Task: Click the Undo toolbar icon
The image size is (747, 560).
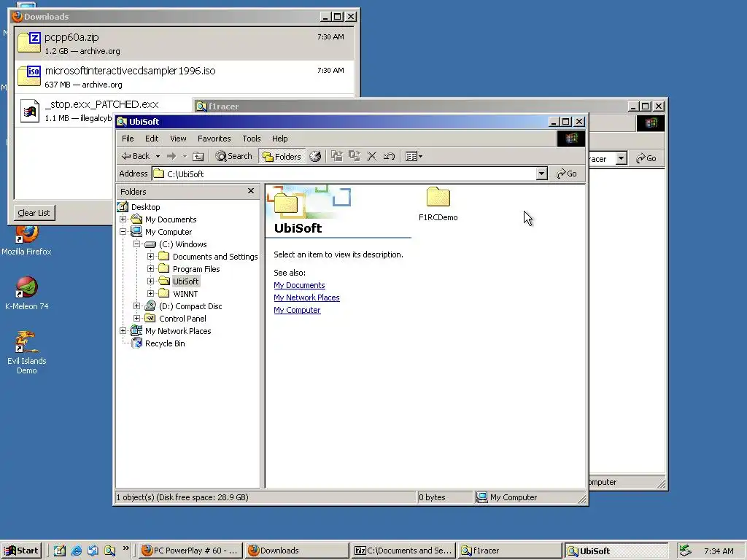Action: (389, 156)
